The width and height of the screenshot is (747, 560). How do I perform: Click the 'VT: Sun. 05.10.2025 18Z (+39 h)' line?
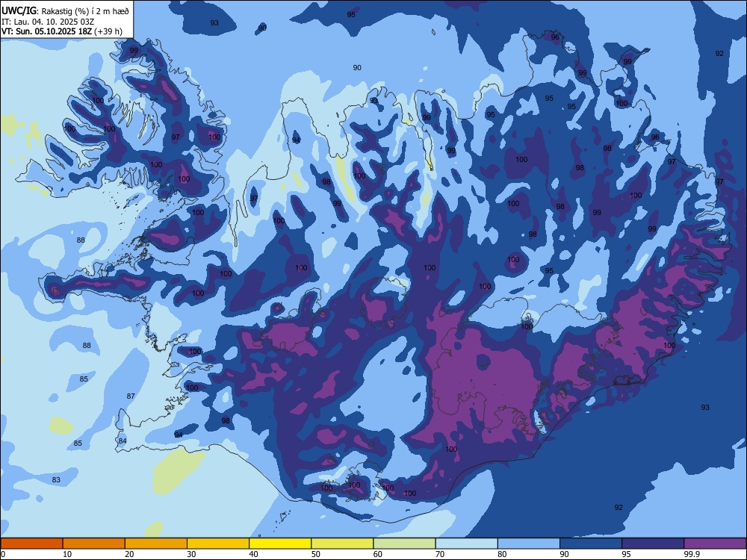[62, 31]
